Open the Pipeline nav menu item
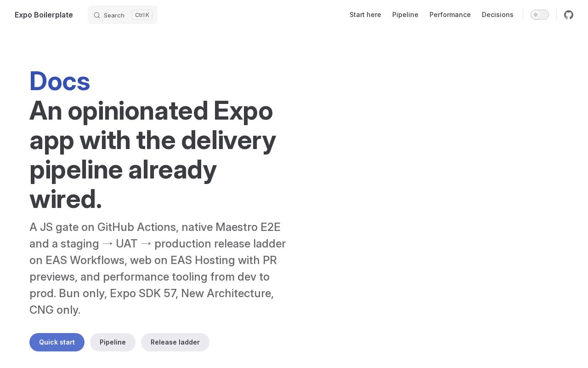 pyautogui.click(x=405, y=15)
